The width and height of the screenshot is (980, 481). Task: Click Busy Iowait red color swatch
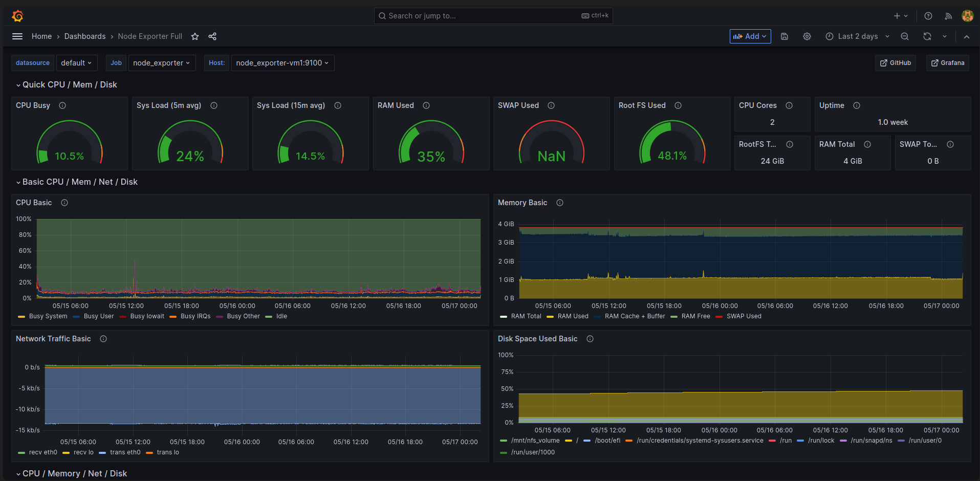(x=123, y=317)
